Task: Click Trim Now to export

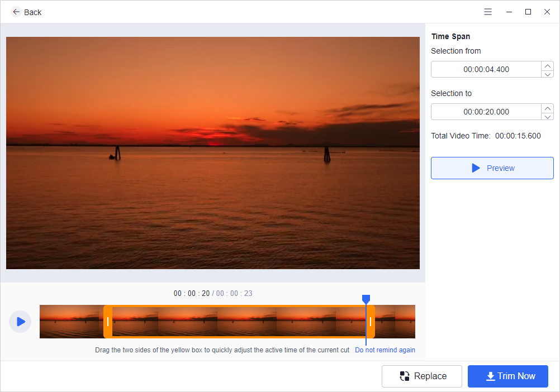Action: coord(508,376)
